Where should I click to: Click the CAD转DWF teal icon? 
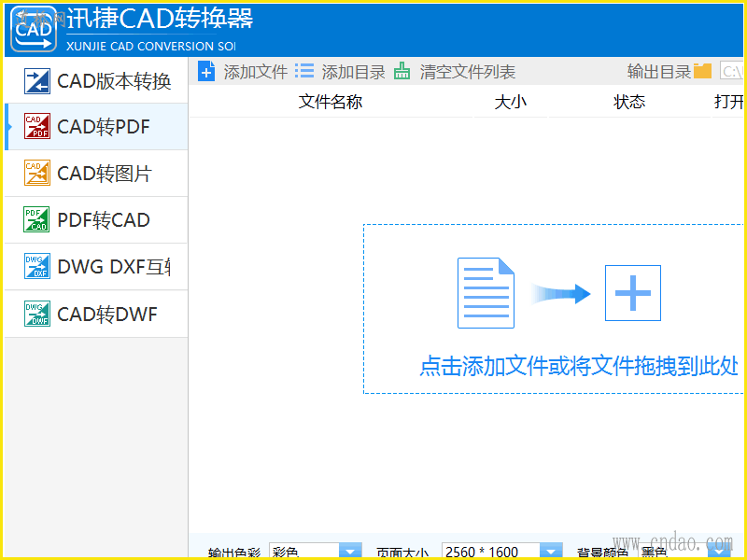coord(37,314)
